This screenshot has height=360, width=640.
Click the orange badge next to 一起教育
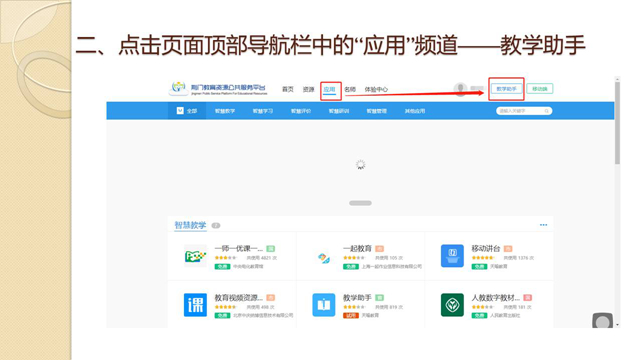point(380,249)
